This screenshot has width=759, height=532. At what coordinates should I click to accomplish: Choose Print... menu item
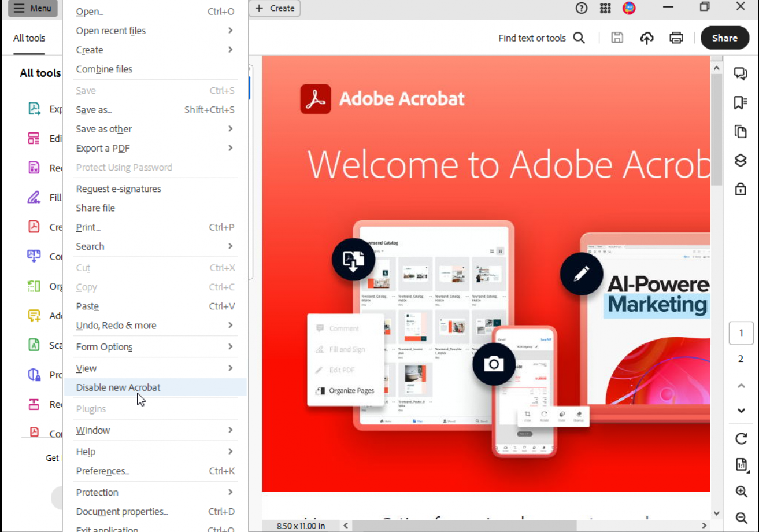click(155, 227)
